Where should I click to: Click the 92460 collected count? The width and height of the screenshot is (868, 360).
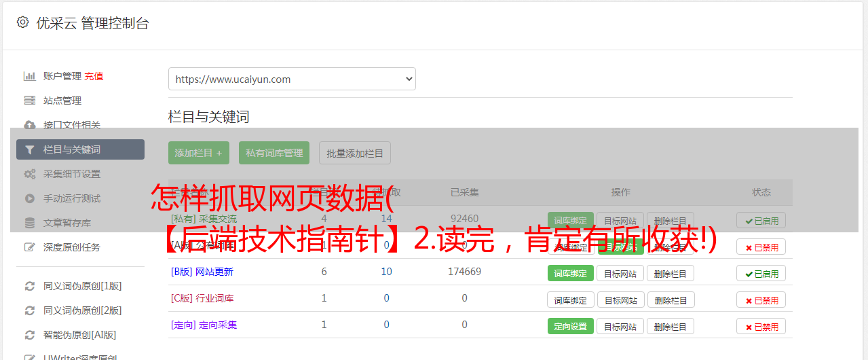click(465, 219)
